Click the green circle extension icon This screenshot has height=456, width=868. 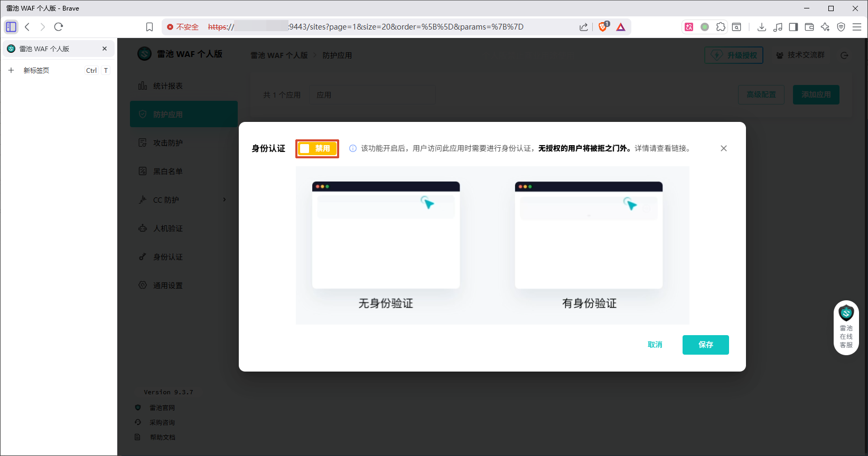[x=705, y=27]
